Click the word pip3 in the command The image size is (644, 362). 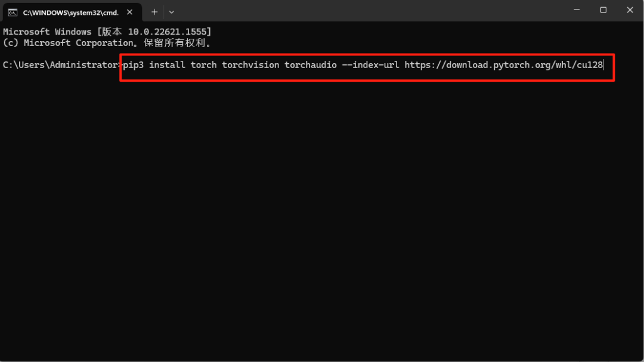[x=134, y=65]
